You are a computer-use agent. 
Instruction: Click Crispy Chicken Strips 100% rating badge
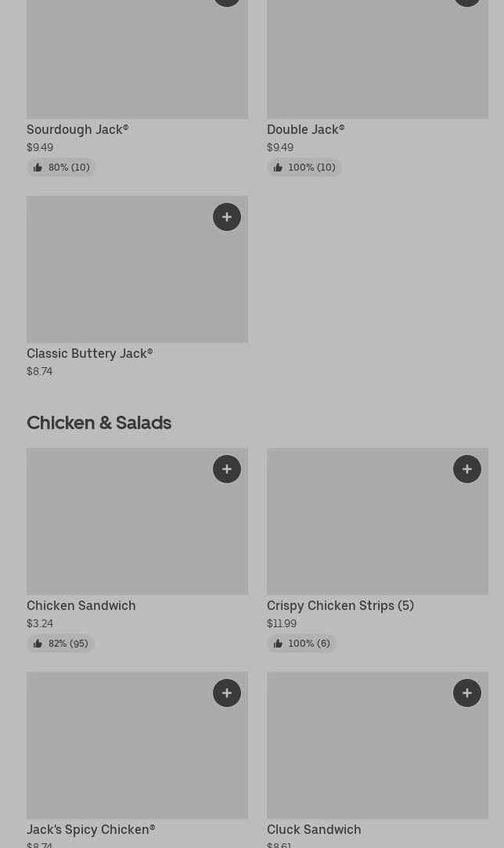tap(301, 644)
